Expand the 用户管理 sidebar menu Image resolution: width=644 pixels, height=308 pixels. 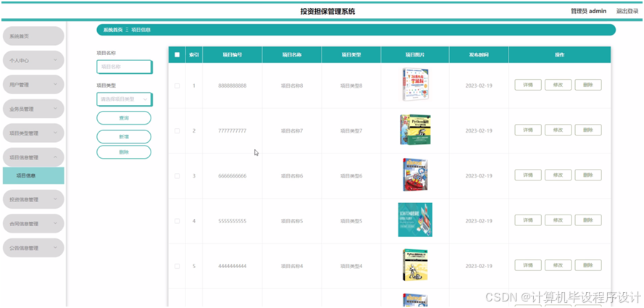point(33,85)
